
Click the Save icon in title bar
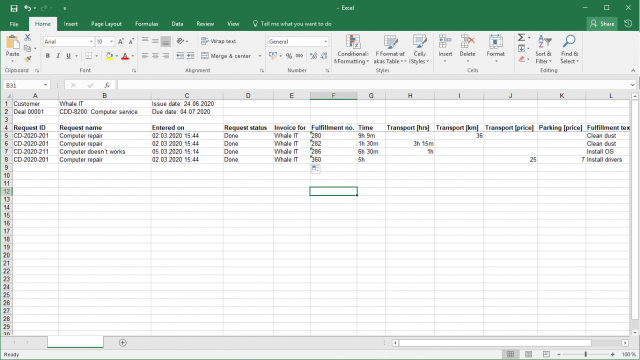point(14,8)
